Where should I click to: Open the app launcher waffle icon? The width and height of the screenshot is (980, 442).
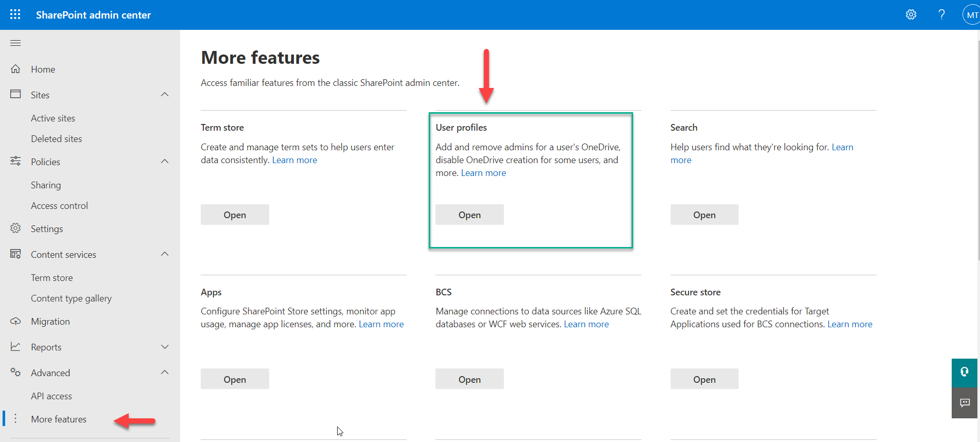pyautogui.click(x=15, y=14)
